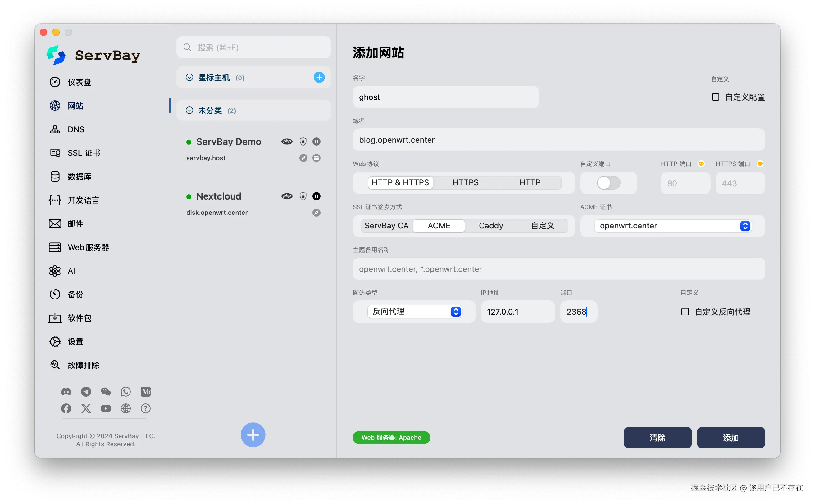
Task: Check the 自定义反向代理 option
Action: tap(685, 312)
